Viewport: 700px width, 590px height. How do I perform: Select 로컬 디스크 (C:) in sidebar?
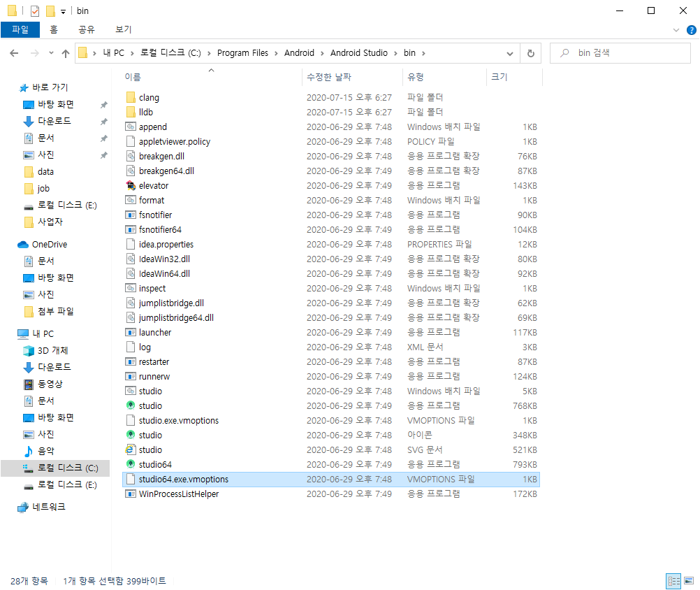[55, 468]
